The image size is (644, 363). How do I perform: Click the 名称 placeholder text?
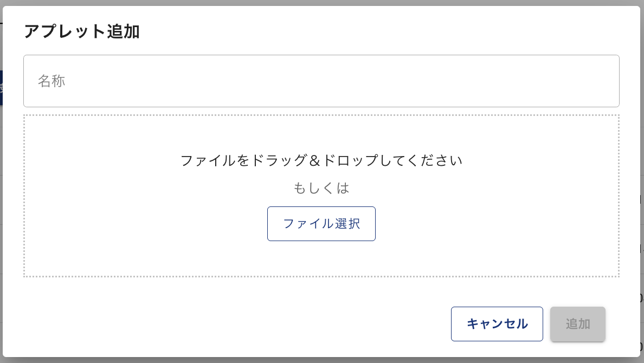tap(51, 81)
